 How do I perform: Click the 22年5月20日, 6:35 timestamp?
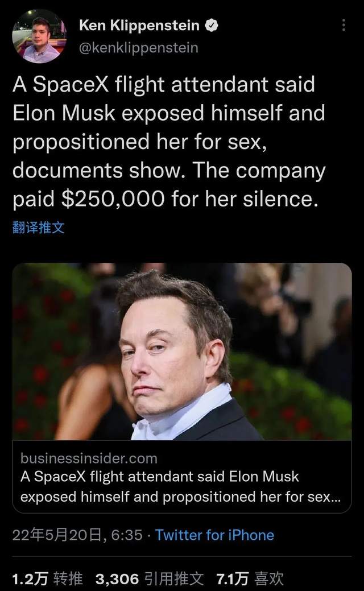point(77,535)
